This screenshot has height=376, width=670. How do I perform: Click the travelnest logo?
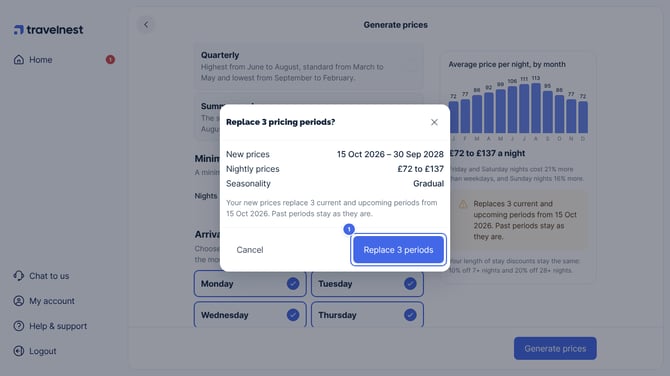click(x=48, y=29)
